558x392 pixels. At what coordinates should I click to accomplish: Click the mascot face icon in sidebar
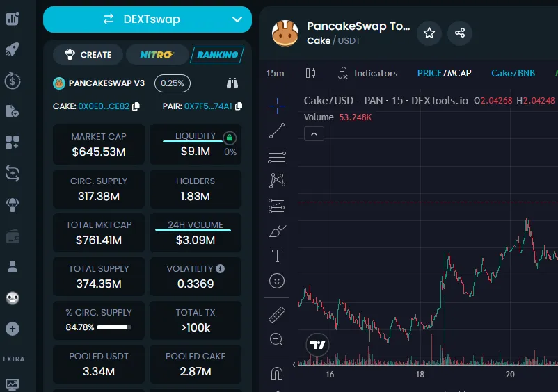tap(13, 297)
